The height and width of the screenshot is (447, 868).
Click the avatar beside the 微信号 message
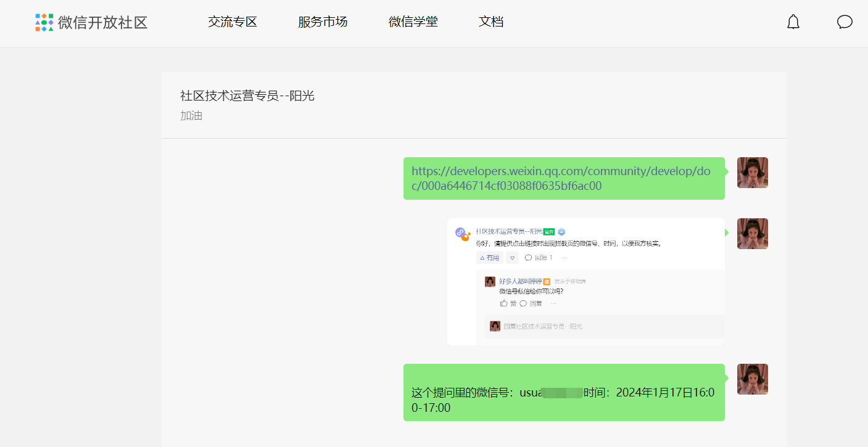pyautogui.click(x=753, y=379)
